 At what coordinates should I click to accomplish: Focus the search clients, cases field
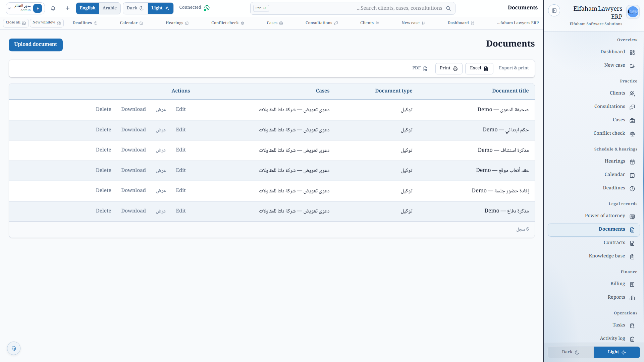[353, 8]
